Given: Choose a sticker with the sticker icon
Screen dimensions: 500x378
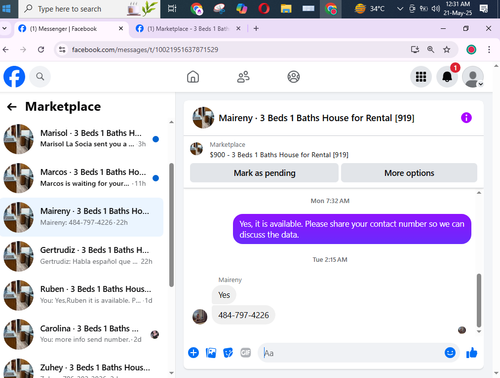Looking at the screenshot, I should [228, 353].
